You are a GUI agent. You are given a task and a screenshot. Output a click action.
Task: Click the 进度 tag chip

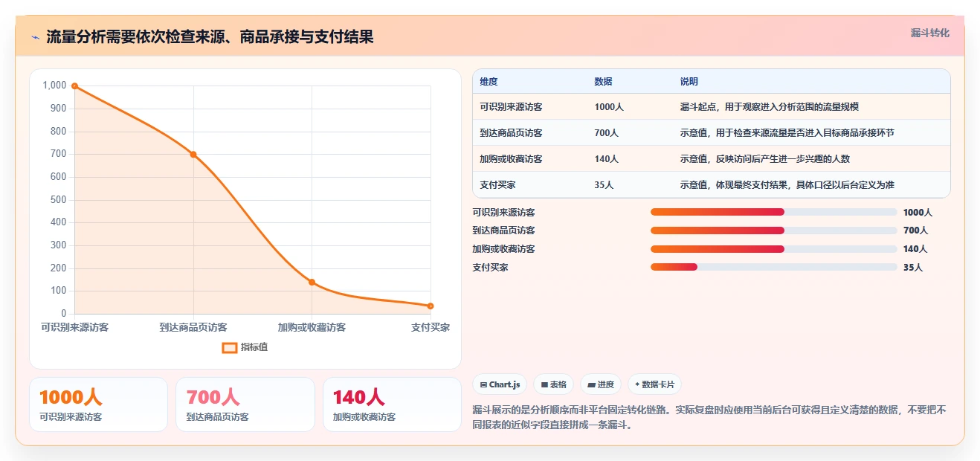(601, 384)
